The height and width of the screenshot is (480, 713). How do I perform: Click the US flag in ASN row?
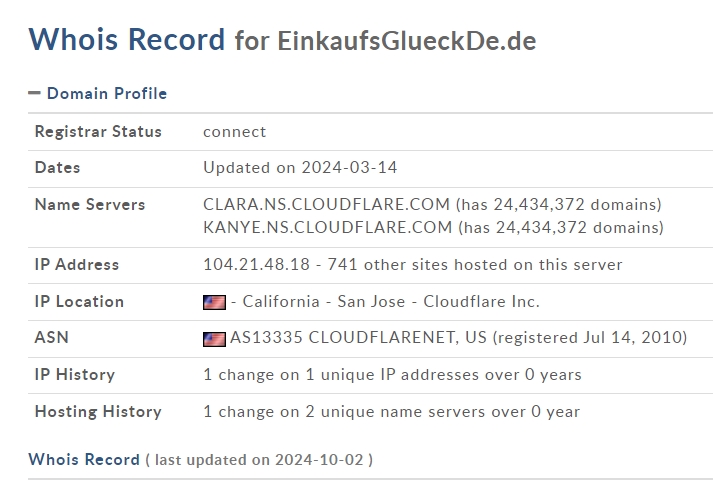[214, 339]
